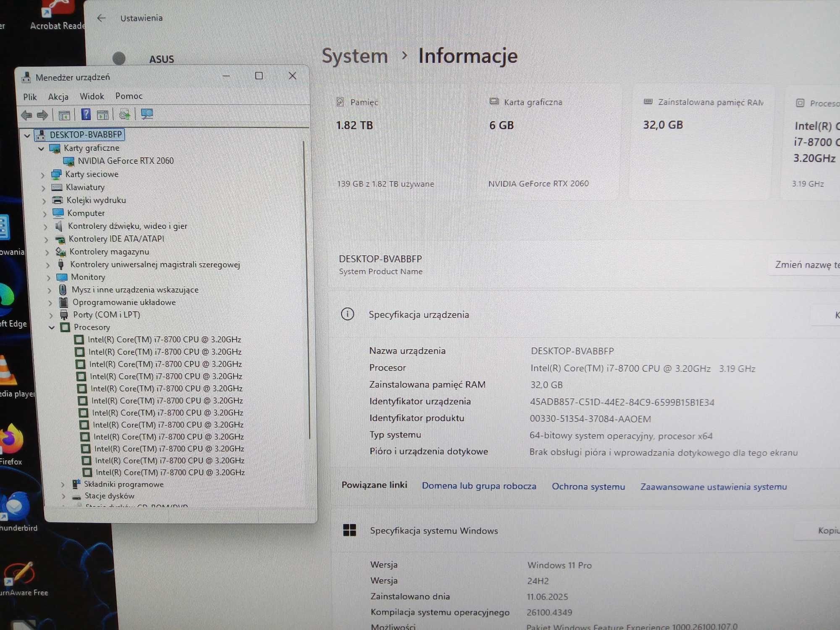Open the Ochrona systemu link
Viewport: 840px width, 630px height.
pyautogui.click(x=588, y=487)
